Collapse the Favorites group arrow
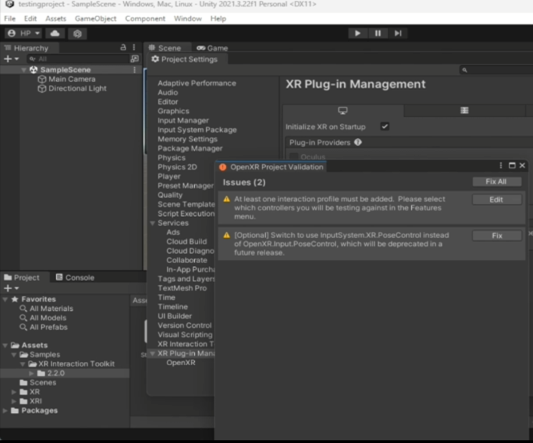 [5, 300]
